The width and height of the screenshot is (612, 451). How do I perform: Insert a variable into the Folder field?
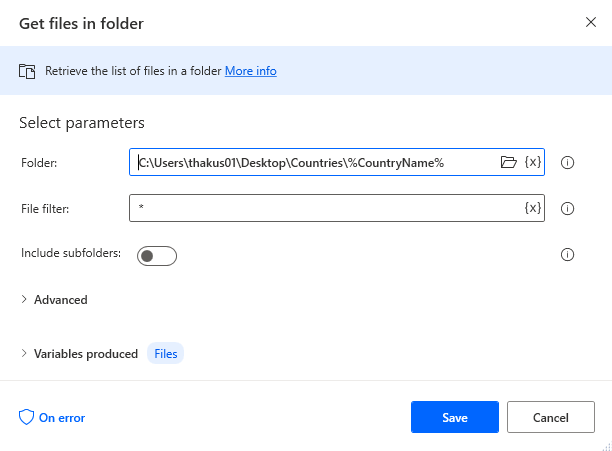533,162
